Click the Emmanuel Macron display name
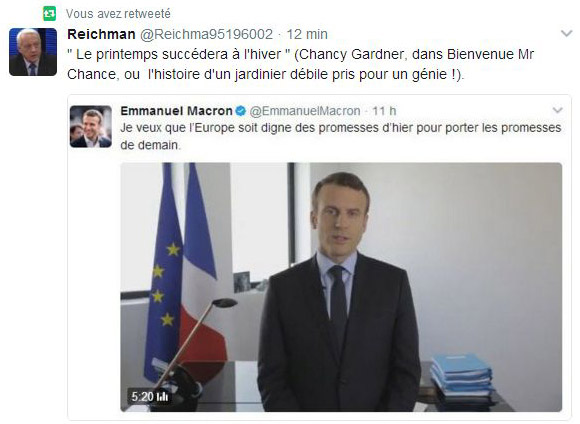This screenshot has width=580, height=424. pos(176,111)
